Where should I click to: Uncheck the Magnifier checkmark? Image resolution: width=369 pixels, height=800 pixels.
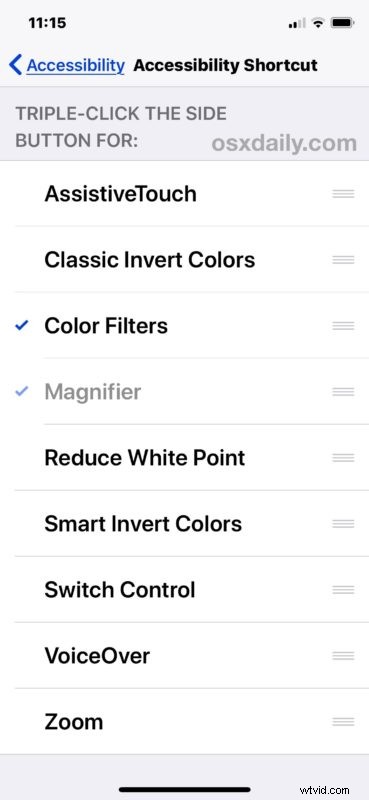pos(22,391)
